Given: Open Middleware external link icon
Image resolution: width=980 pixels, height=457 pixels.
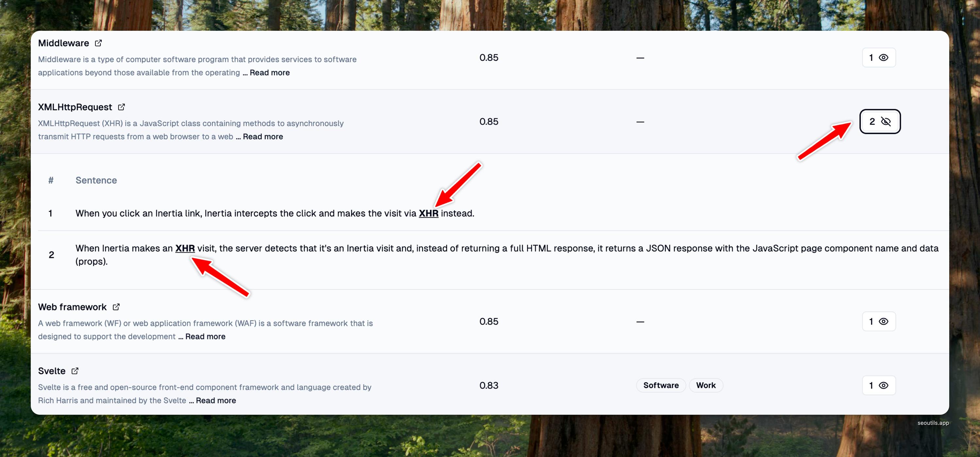Looking at the screenshot, I should coord(98,43).
